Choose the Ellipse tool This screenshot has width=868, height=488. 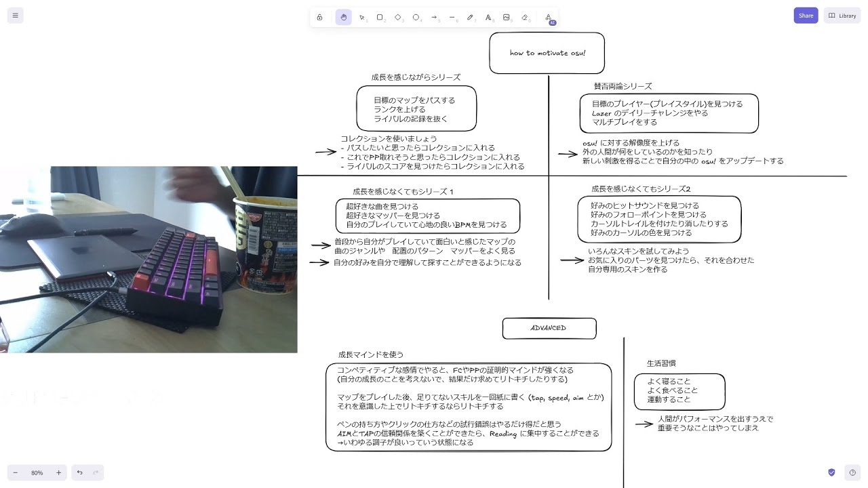(416, 17)
